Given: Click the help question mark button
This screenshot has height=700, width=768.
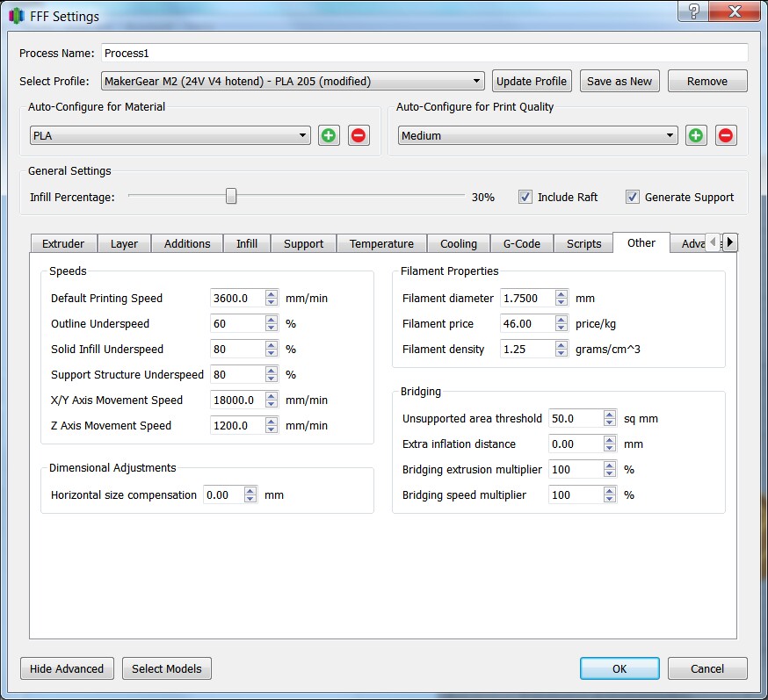Looking at the screenshot, I should click(x=694, y=11).
